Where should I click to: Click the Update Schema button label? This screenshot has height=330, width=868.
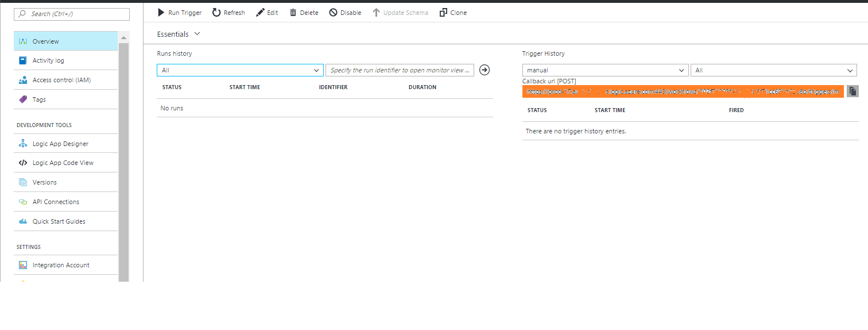point(406,13)
